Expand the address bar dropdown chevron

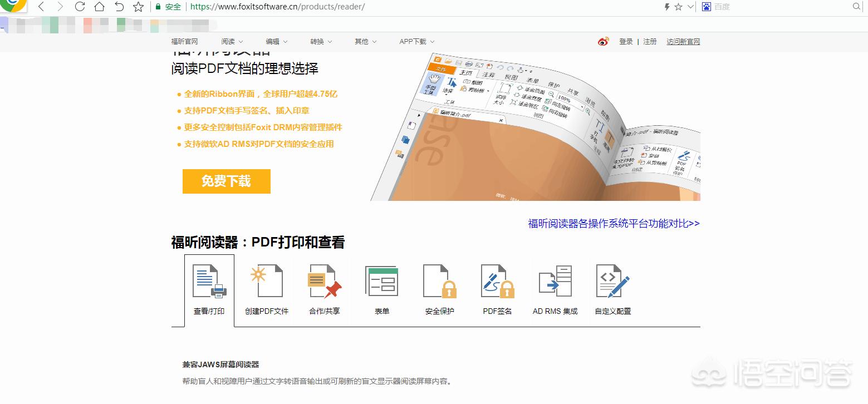click(691, 7)
